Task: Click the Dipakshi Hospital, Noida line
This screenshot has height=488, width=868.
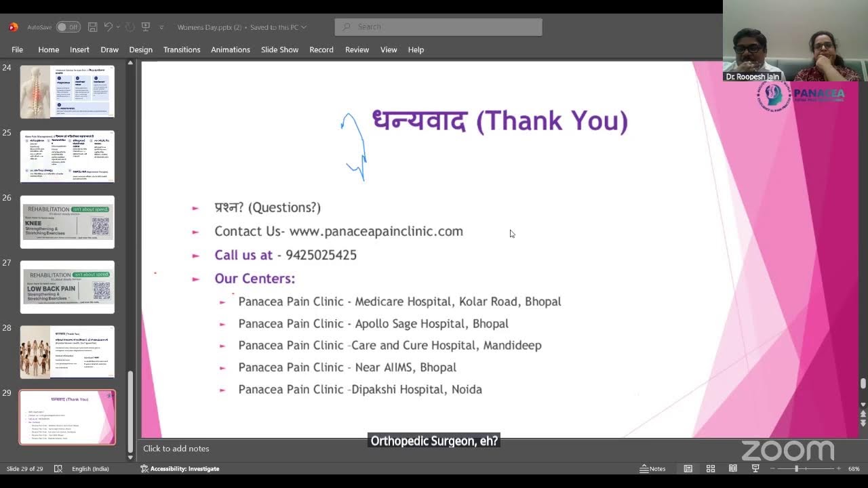Action: tap(360, 390)
